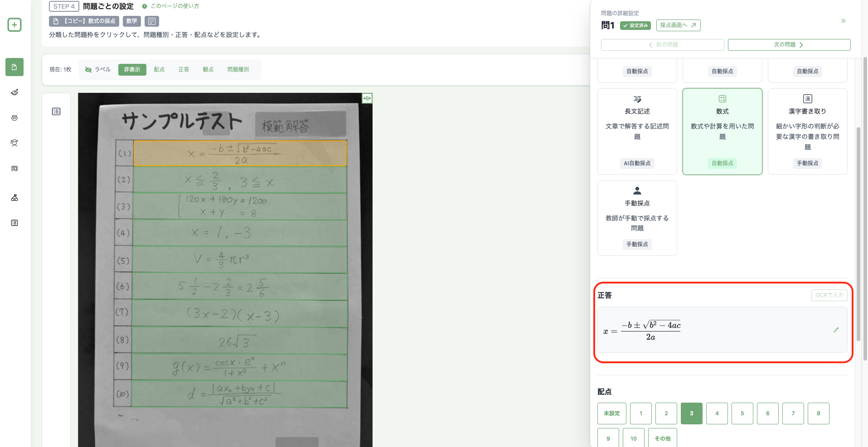Collapse the detail panel with double chevron
Screen dimensions: 868x447
[x=844, y=21]
